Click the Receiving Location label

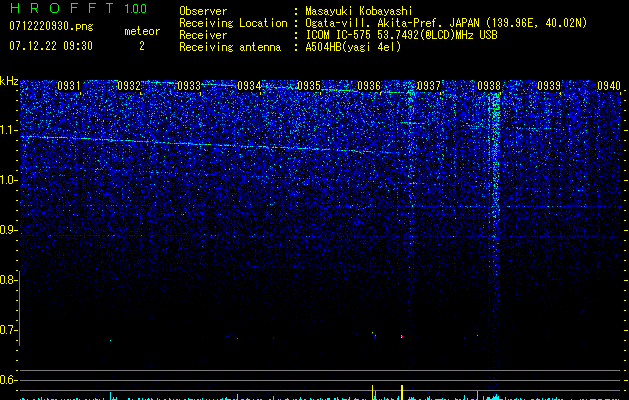233,23
